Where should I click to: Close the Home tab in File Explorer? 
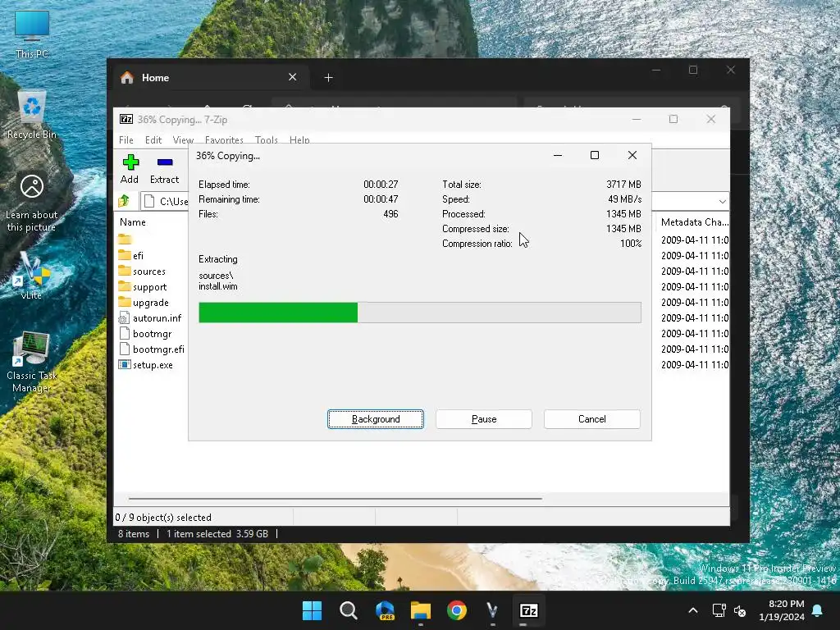293,77
